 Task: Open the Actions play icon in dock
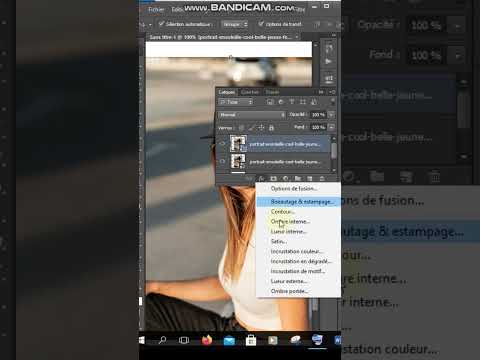[x=329, y=62]
